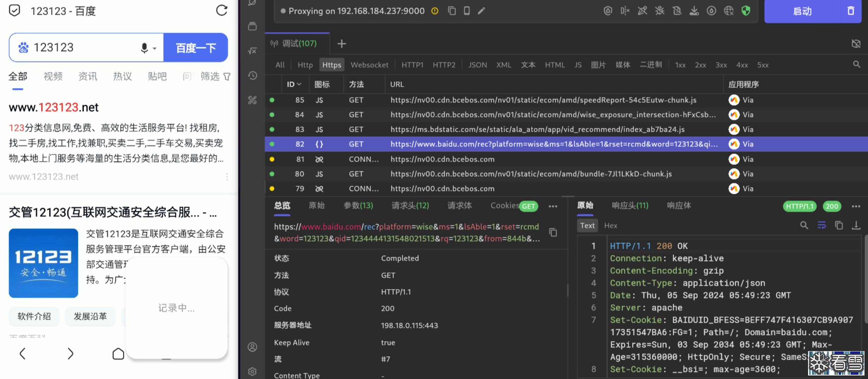Viewport: 868px width, 379px height.
Task: Open the history clock icon in sidebar
Action: click(252, 76)
